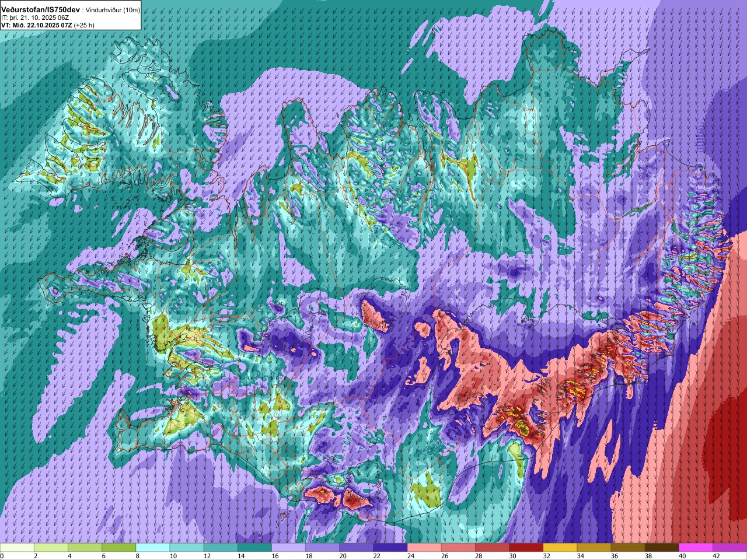Click the "0" legend scale label
This screenshot has height=560, width=747.
tap(2, 556)
